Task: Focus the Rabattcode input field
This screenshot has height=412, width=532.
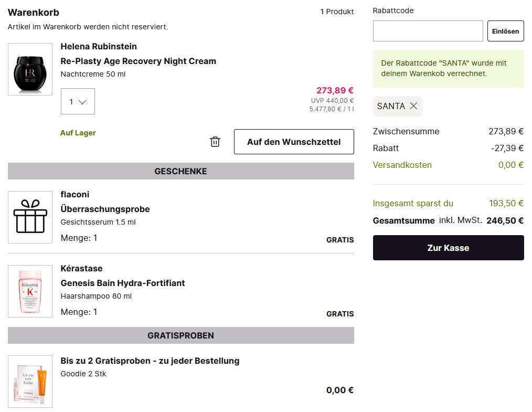Action: 428,31
